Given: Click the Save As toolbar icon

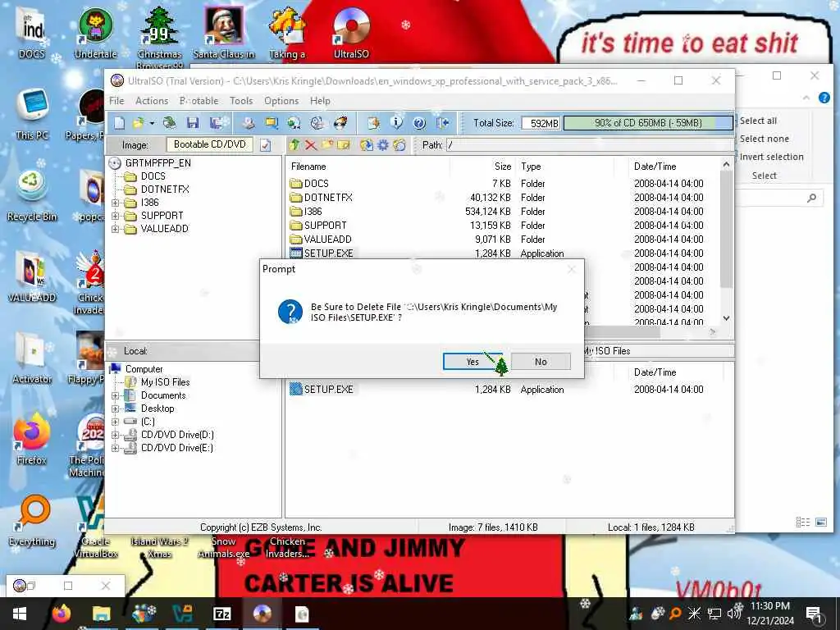Looking at the screenshot, I should [x=216, y=123].
